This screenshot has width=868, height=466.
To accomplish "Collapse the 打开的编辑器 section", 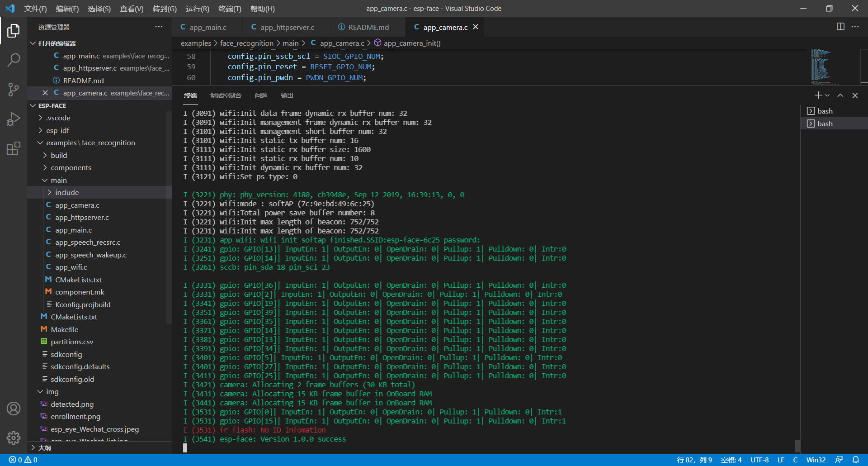I will pyautogui.click(x=99, y=43).
